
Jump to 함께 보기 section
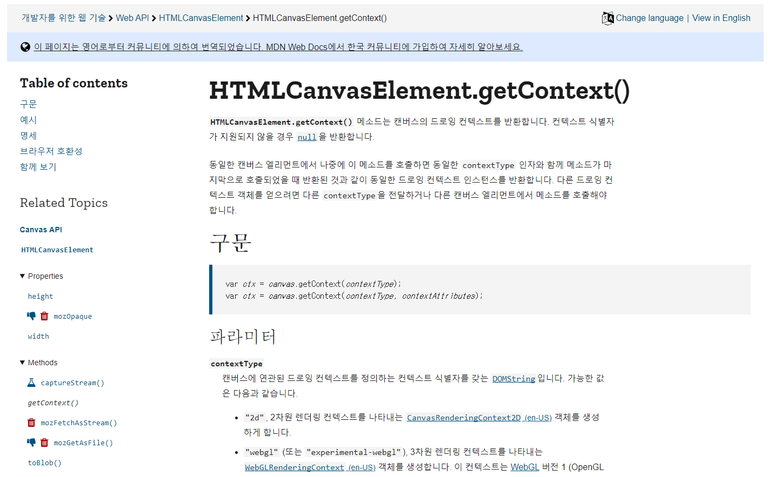tap(38, 167)
